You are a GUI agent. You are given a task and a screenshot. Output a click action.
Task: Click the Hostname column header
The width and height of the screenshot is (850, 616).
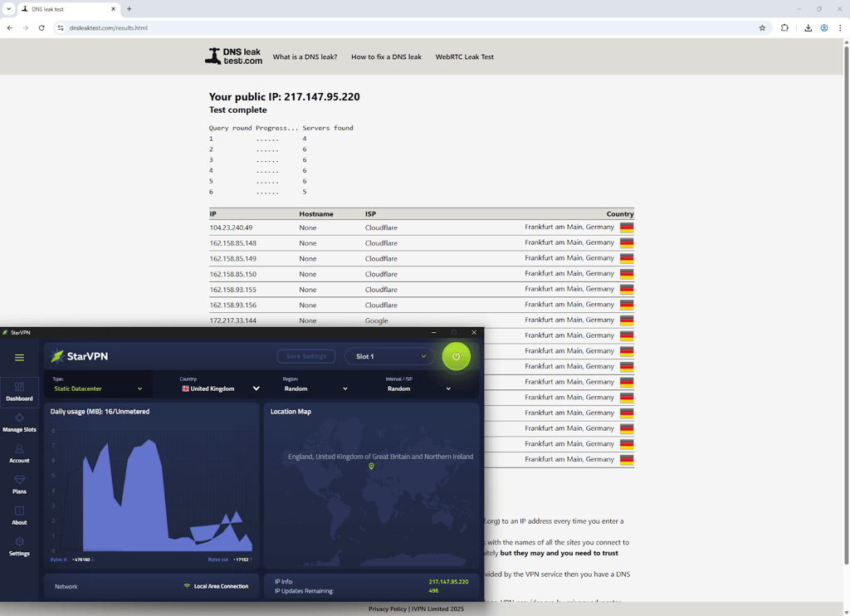point(316,214)
